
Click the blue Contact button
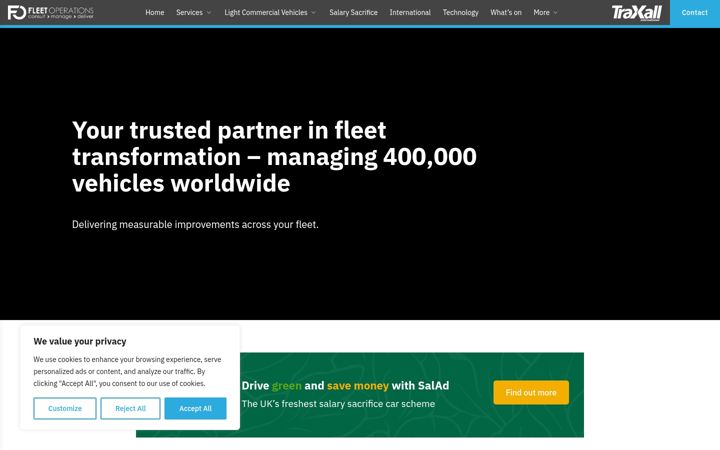point(695,12)
